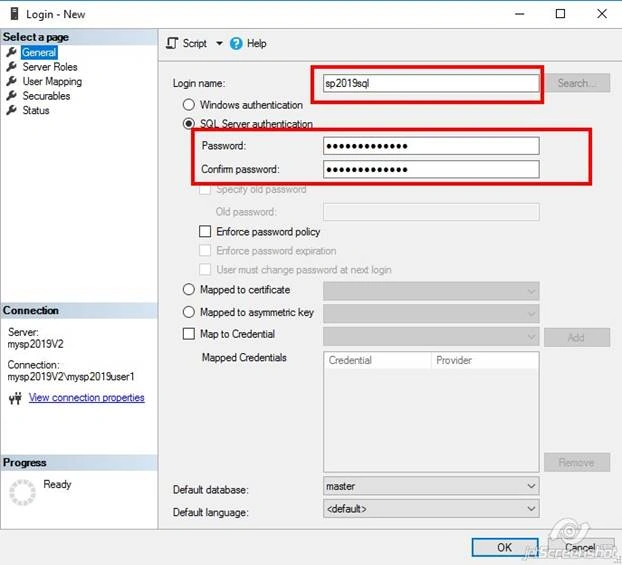Click the wrench icon beside Status
This screenshot has width=622, height=565.
(x=12, y=110)
